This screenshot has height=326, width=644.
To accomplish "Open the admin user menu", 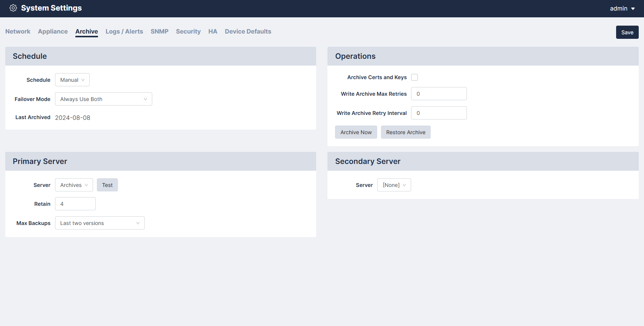I will (x=622, y=9).
